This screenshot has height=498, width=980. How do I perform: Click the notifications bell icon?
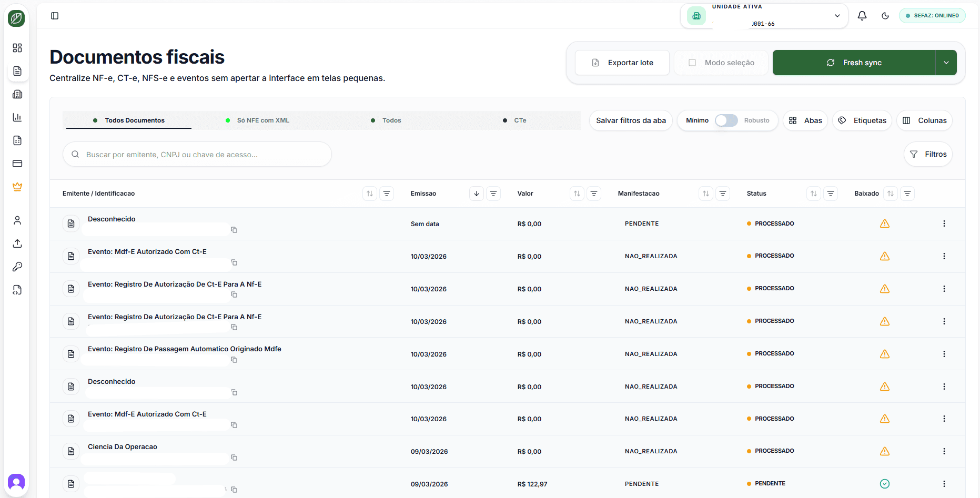862,16
